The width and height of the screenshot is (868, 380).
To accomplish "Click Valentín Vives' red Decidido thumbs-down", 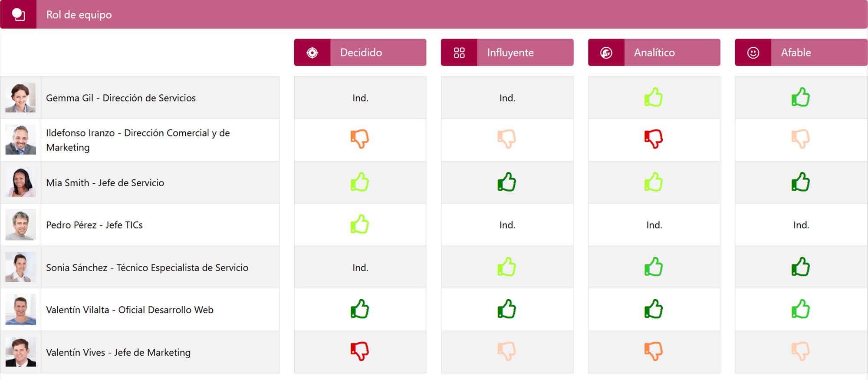I will (x=360, y=351).
